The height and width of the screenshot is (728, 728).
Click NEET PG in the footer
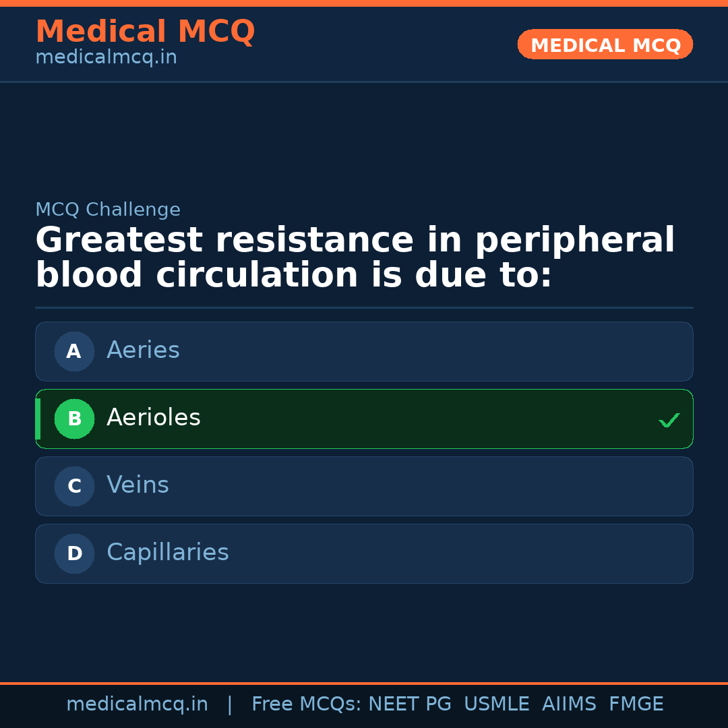(x=410, y=704)
